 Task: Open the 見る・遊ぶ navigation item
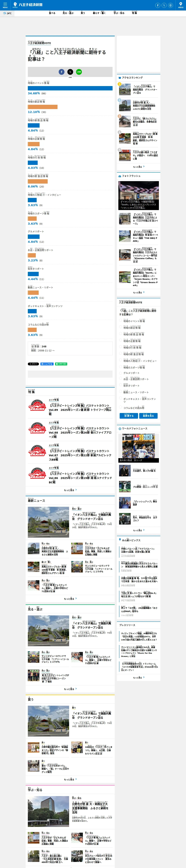[68, 13]
